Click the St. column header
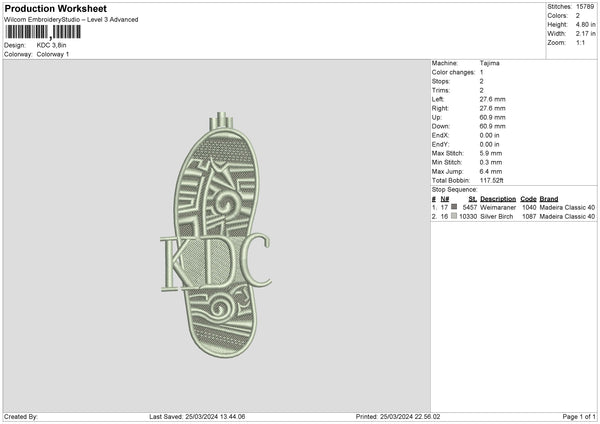This screenshot has width=600, height=424. (470, 199)
